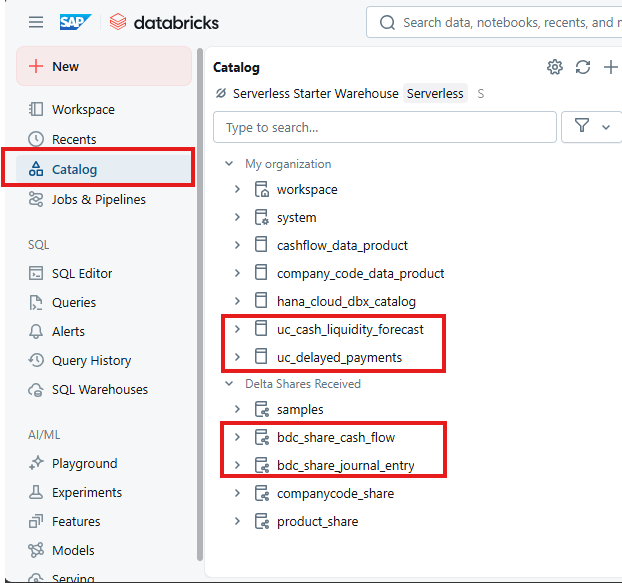The image size is (622, 583).
Task: Collapse the My organization section
Action: 229,163
